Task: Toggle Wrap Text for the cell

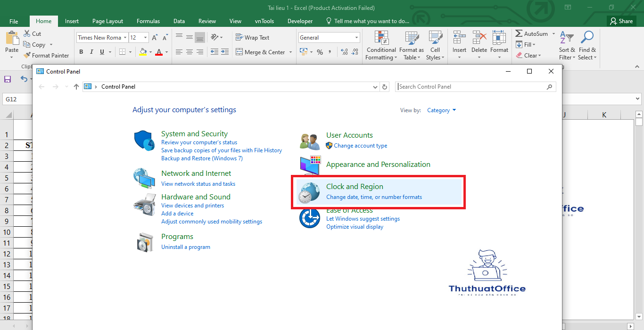Action: coord(252,38)
